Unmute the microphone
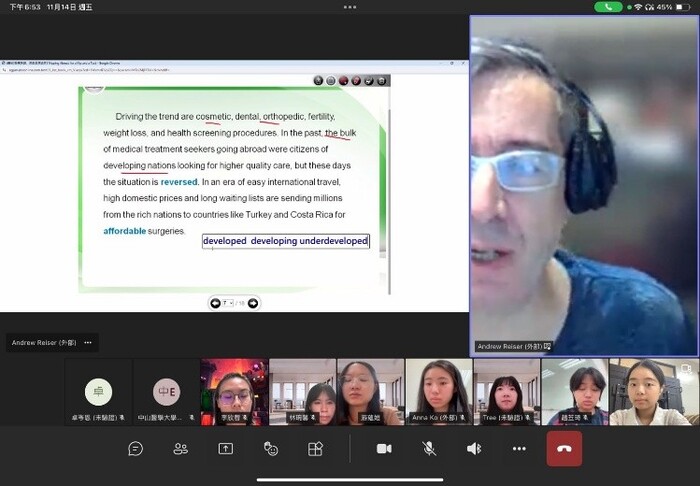Image resolution: width=700 pixels, height=486 pixels. point(429,449)
